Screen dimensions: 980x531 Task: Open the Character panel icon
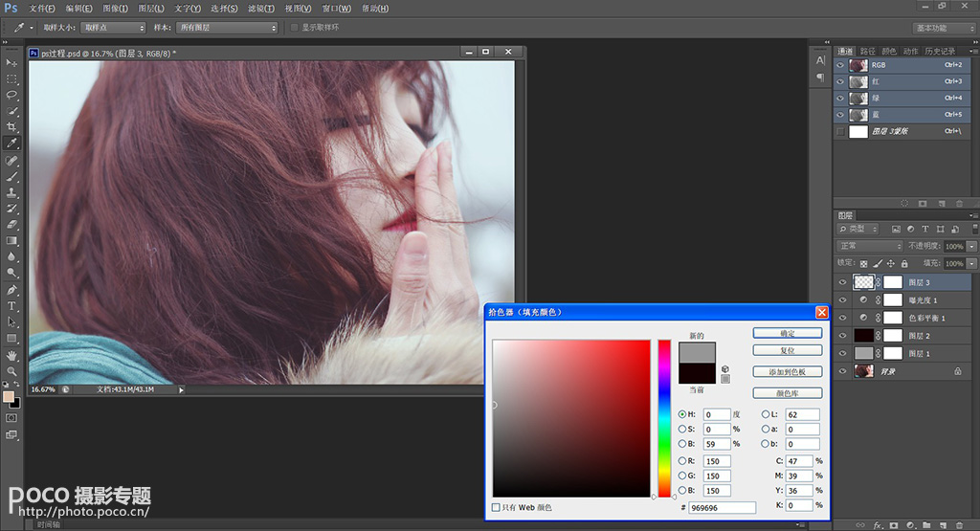[x=820, y=60]
